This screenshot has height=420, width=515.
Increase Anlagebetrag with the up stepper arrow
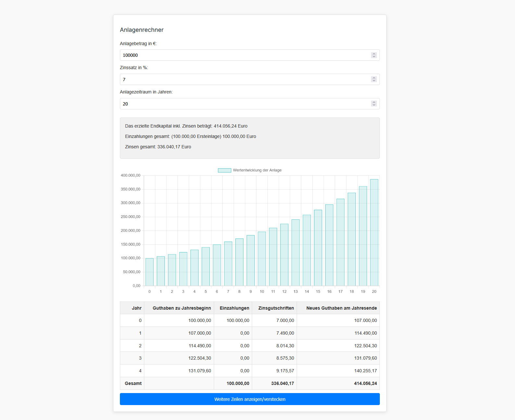(x=374, y=54)
